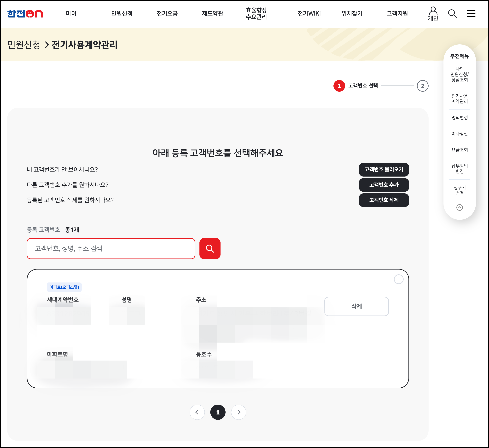Focus the 고객번호, 성명, 주소 검색 field
The width and height of the screenshot is (489, 448).
(x=111, y=248)
